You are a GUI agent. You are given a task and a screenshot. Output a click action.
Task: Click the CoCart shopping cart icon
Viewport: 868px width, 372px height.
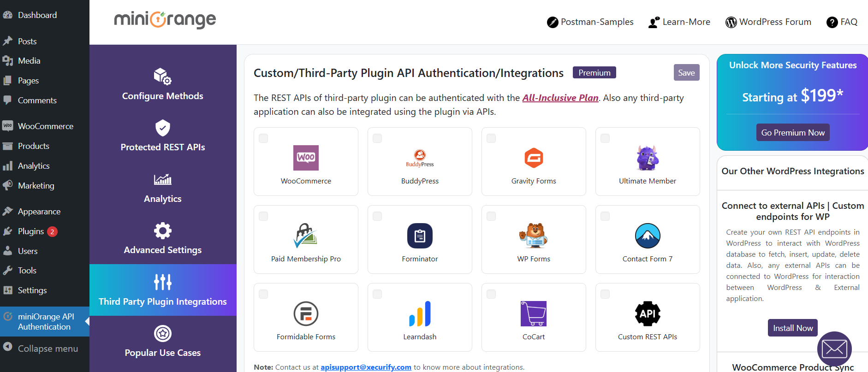tap(534, 313)
